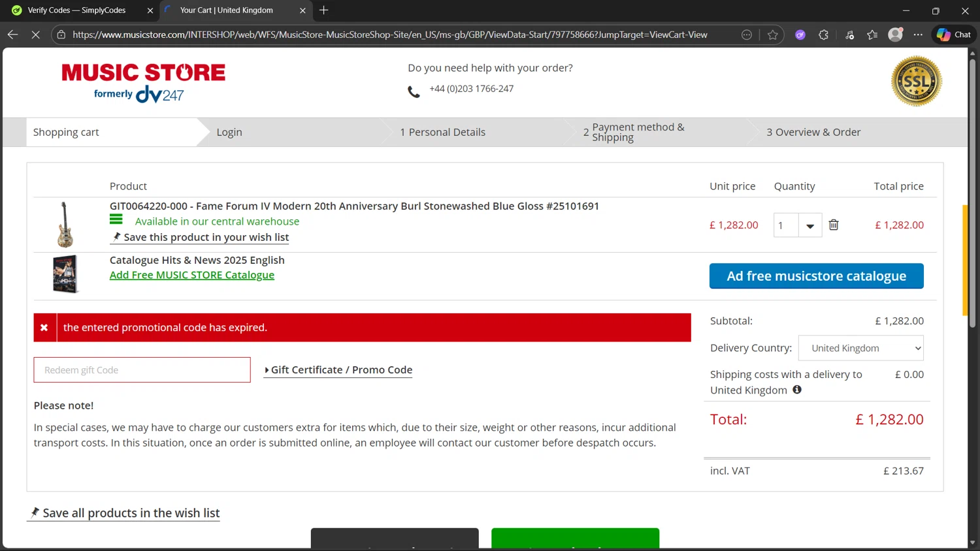Click the SSL security seal badge

(917, 81)
